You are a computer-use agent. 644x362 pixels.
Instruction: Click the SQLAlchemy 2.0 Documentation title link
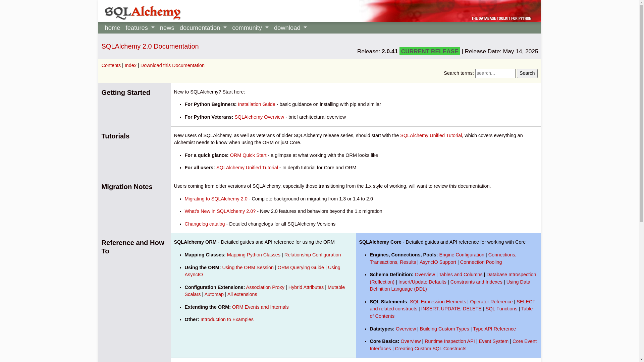click(150, 46)
